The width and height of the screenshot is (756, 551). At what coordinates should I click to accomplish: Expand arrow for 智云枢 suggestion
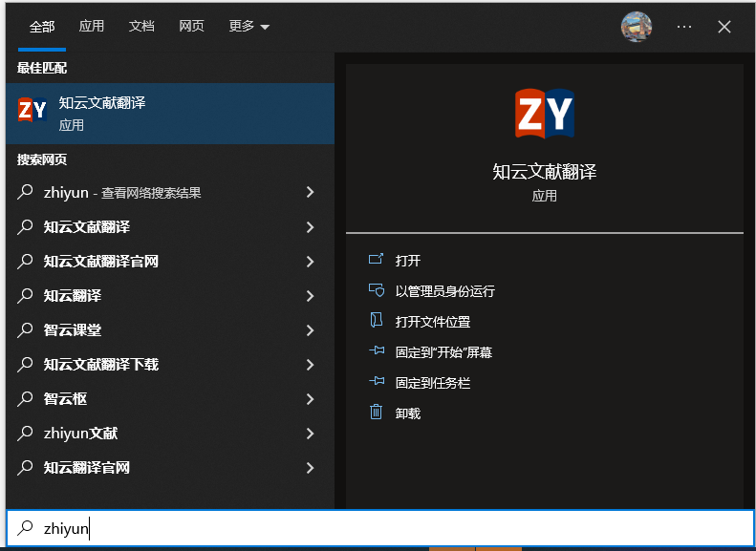pos(311,399)
